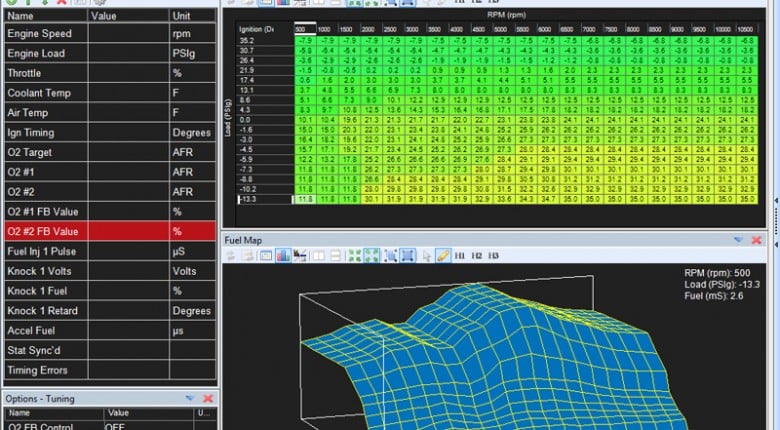Viewport: 780px width, 430px height.
Task: Select the Knock 1 Volts row
Action: point(110,271)
